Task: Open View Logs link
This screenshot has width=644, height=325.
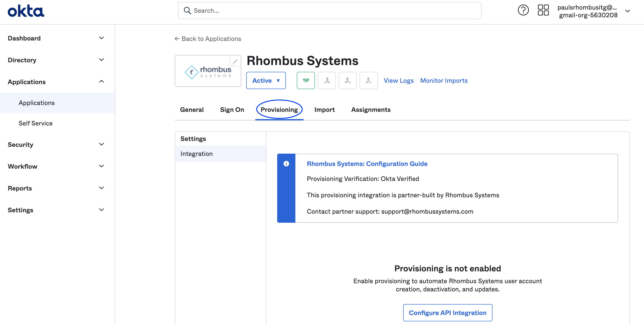Action: (x=398, y=81)
